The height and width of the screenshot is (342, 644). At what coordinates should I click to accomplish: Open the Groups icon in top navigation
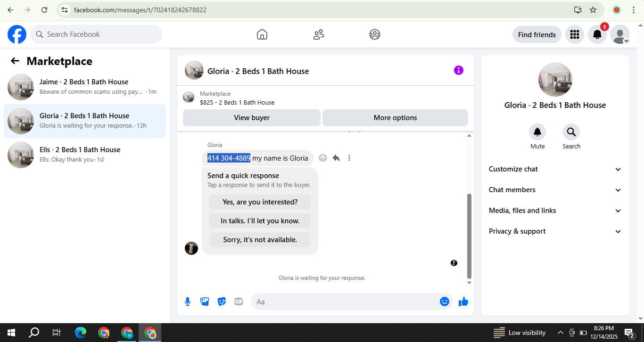point(375,34)
